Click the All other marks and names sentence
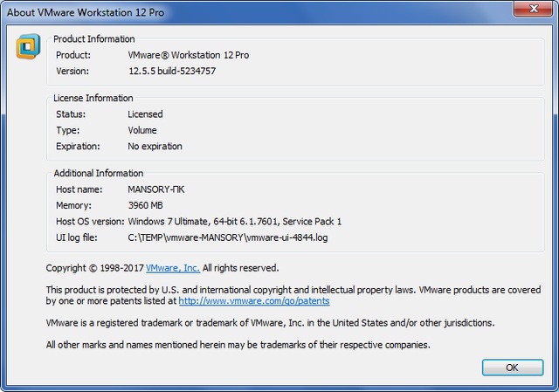 pos(238,345)
